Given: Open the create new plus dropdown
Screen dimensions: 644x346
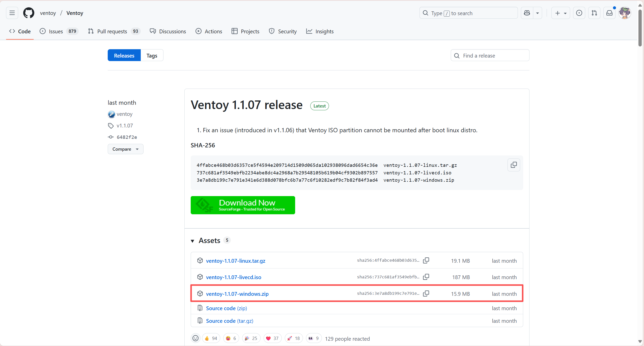Looking at the screenshot, I should (x=561, y=13).
